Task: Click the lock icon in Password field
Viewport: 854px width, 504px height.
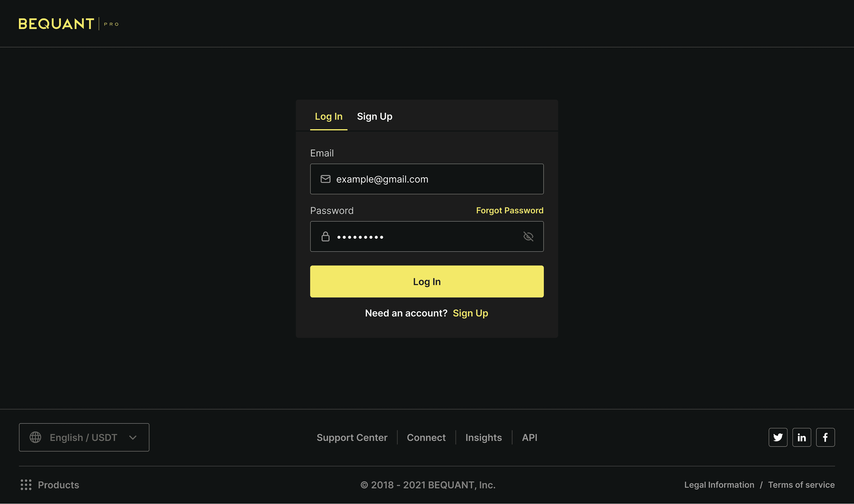Action: click(x=325, y=236)
